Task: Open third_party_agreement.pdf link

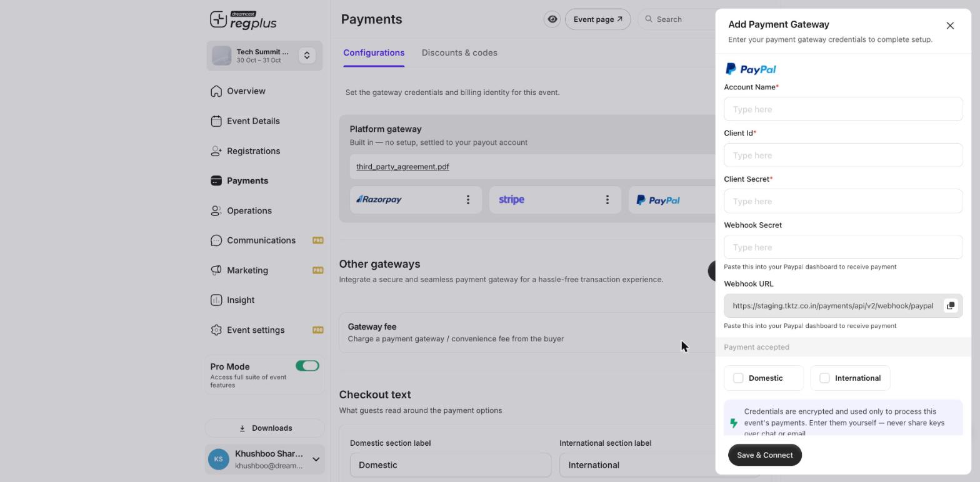Action: 402,167
